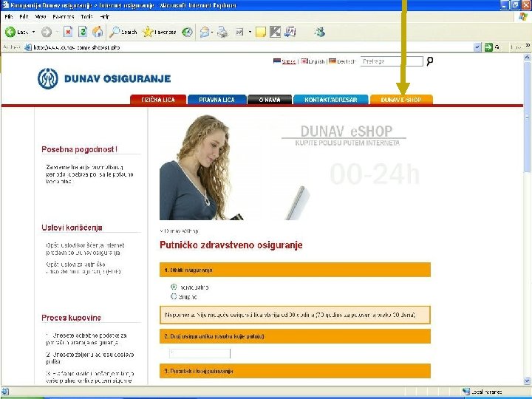
Task: Open general terms of internet sales link
Action: (x=85, y=249)
